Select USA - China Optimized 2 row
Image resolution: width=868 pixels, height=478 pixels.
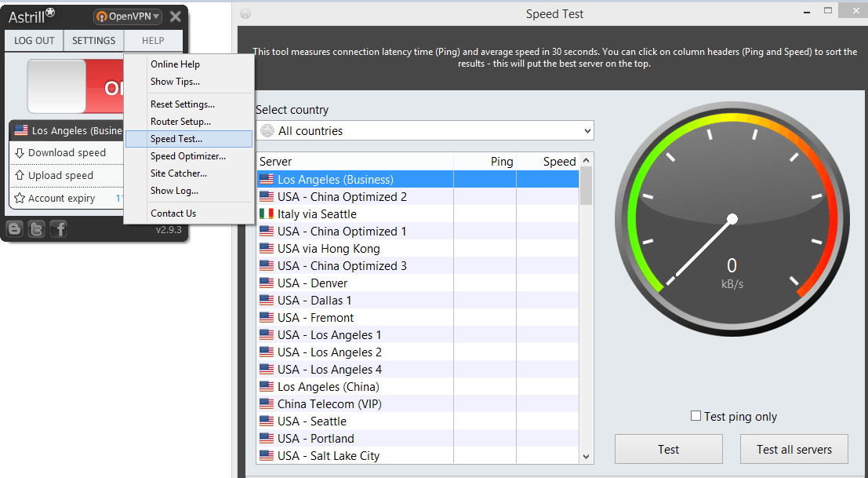pyautogui.click(x=419, y=197)
